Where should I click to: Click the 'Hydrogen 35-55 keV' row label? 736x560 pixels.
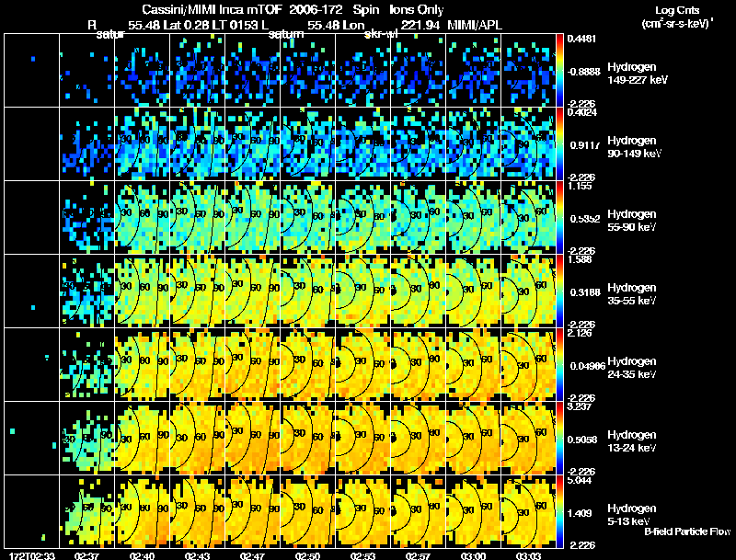point(632,294)
